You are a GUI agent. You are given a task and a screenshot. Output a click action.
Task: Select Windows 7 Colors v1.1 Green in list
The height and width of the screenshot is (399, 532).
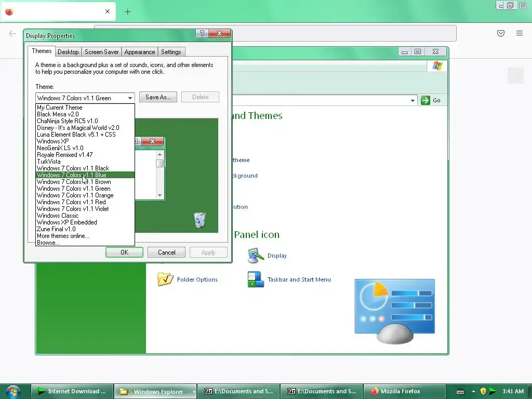(85, 189)
